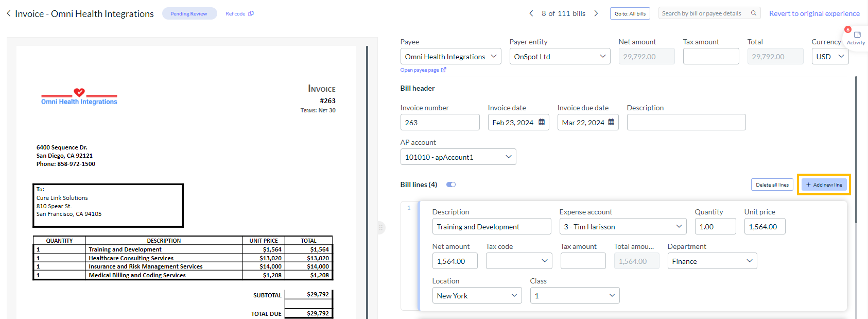Open the AP account dropdown
The width and height of the screenshot is (868, 319).
(x=458, y=157)
